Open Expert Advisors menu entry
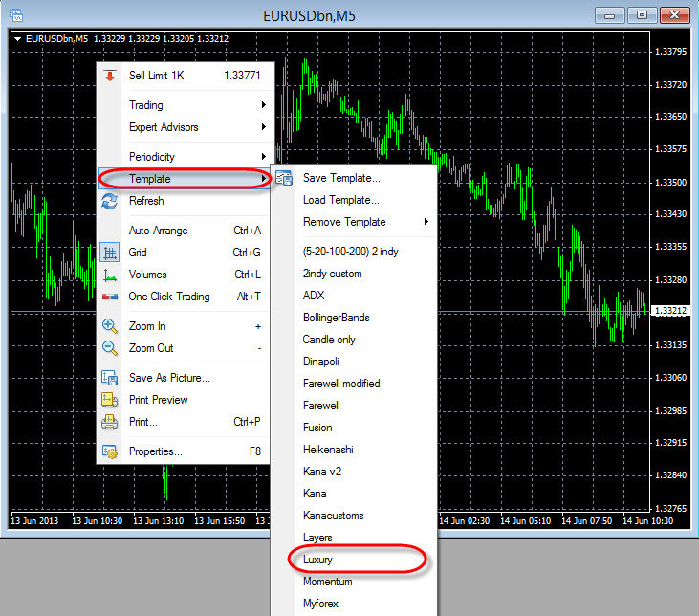Image resolution: width=699 pixels, height=616 pixels. point(184,127)
